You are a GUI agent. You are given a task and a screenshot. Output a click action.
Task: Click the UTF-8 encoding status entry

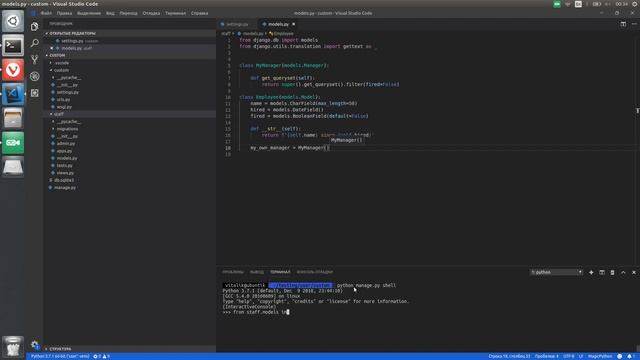pyautogui.click(x=568, y=356)
